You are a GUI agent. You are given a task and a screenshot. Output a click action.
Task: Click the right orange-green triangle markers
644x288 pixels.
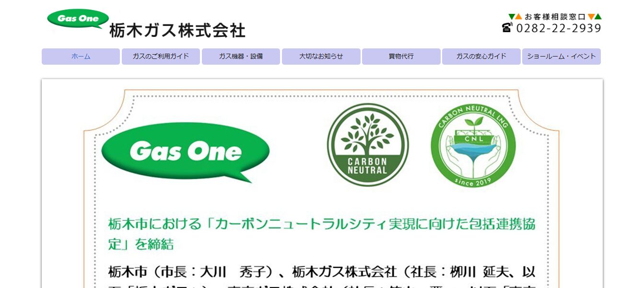[x=595, y=16]
